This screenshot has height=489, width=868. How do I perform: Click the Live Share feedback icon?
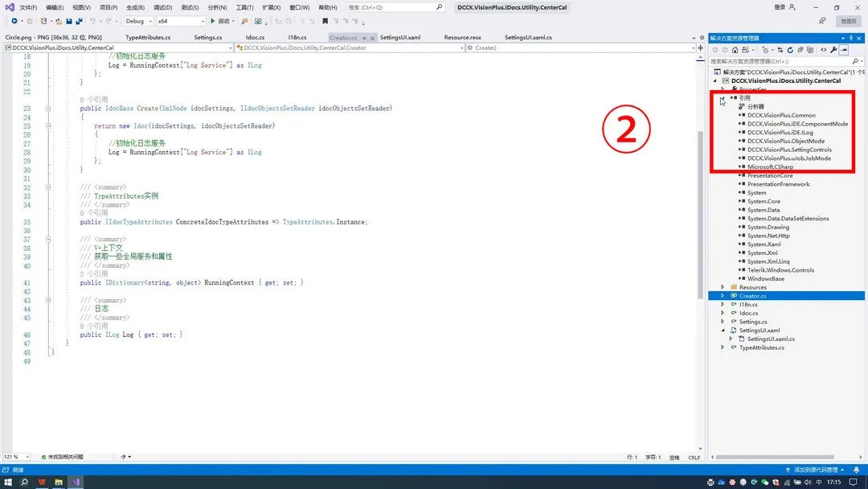822,21
